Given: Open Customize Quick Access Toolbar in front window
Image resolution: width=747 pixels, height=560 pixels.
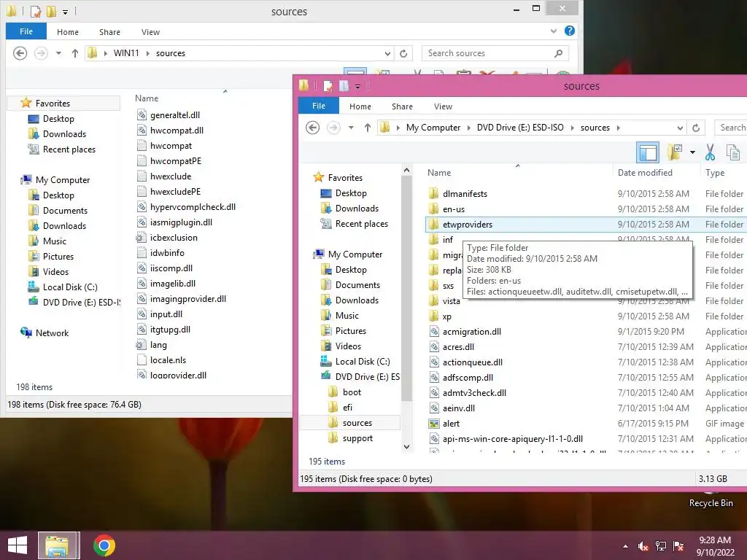Looking at the screenshot, I should pyautogui.click(x=357, y=86).
